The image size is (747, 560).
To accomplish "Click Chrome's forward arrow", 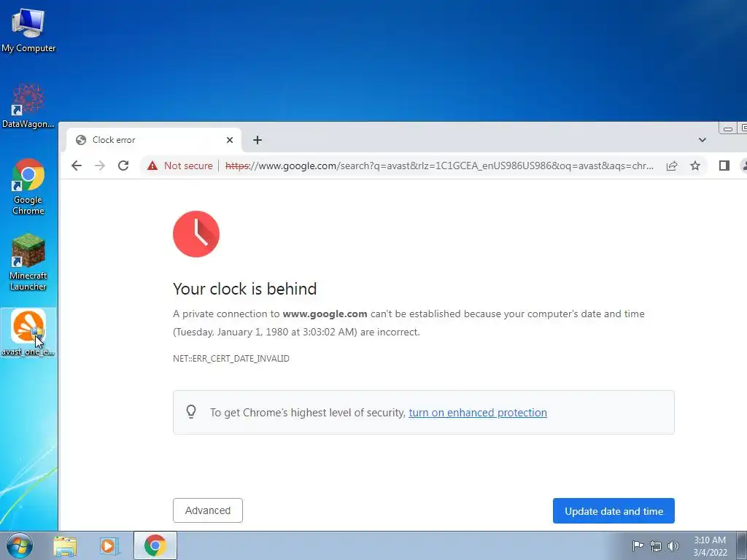I will click(x=100, y=166).
